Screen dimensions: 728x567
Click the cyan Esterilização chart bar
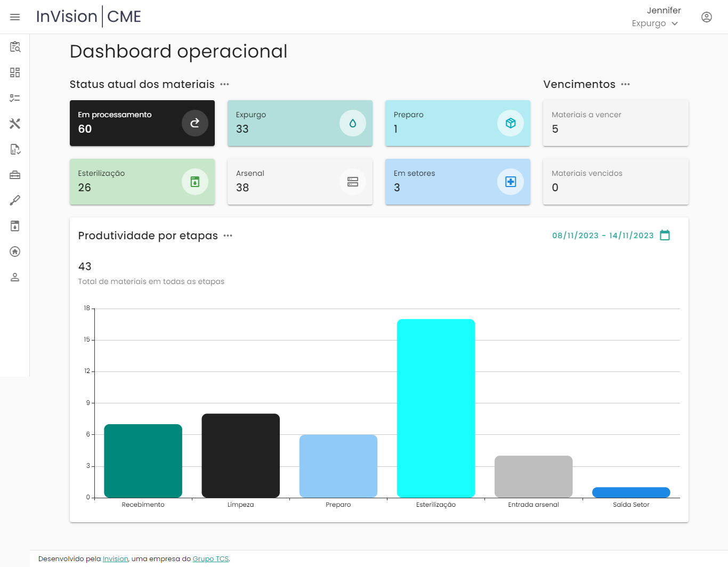pyautogui.click(x=435, y=408)
